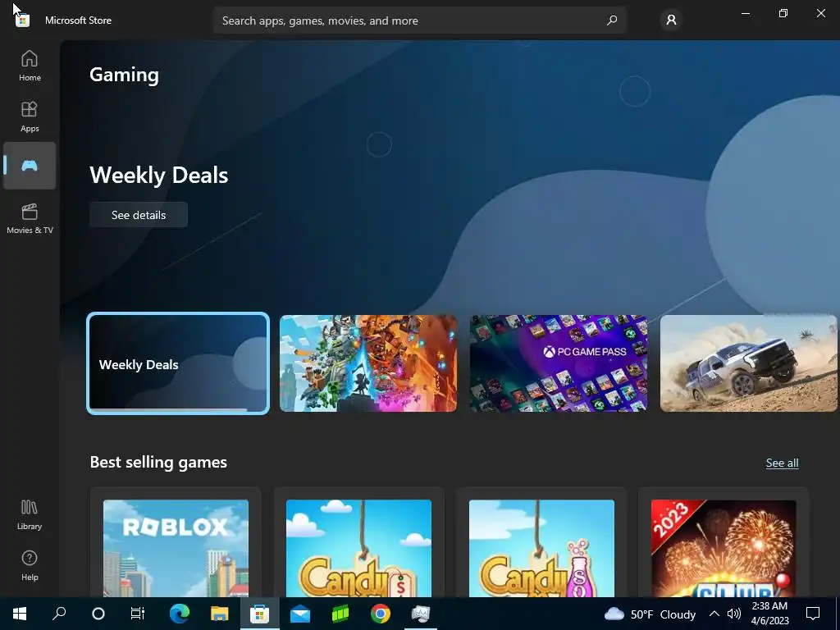
Task: Click the Weekly Deals heading text
Action: tap(158, 176)
